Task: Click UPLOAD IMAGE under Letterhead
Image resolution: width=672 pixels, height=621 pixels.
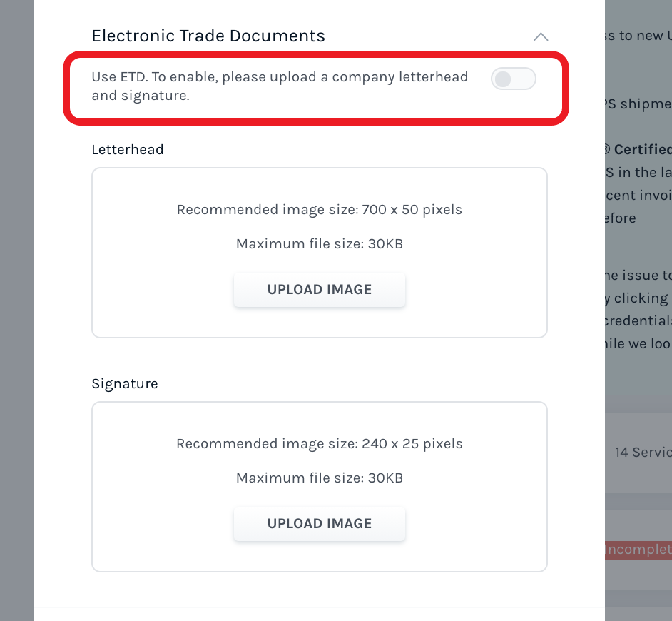Action: [319, 289]
